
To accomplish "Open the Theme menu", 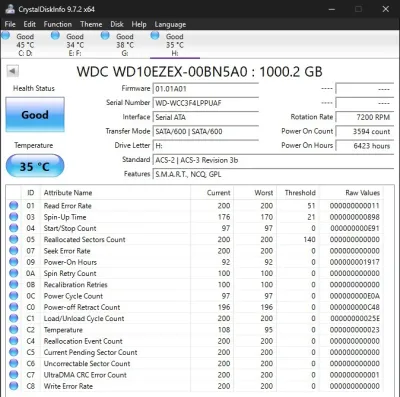I will pyautogui.click(x=91, y=24).
